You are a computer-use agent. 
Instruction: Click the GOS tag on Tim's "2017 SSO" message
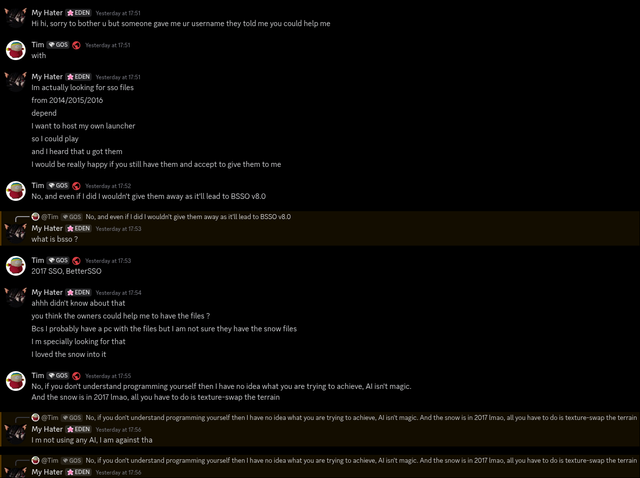click(x=58, y=260)
